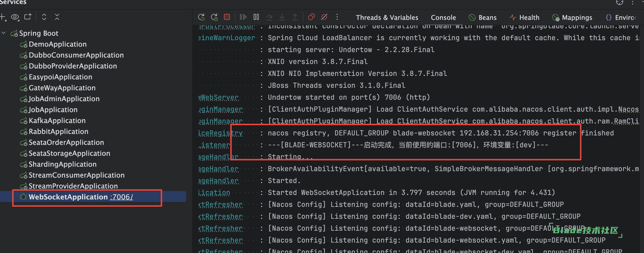Stop the running application with red square
Viewport: 644px width, 253px height.
(227, 17)
